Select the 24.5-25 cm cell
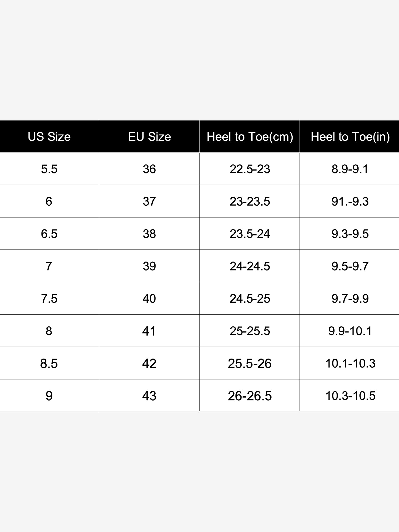This screenshot has width=399, height=532. pyautogui.click(x=250, y=298)
